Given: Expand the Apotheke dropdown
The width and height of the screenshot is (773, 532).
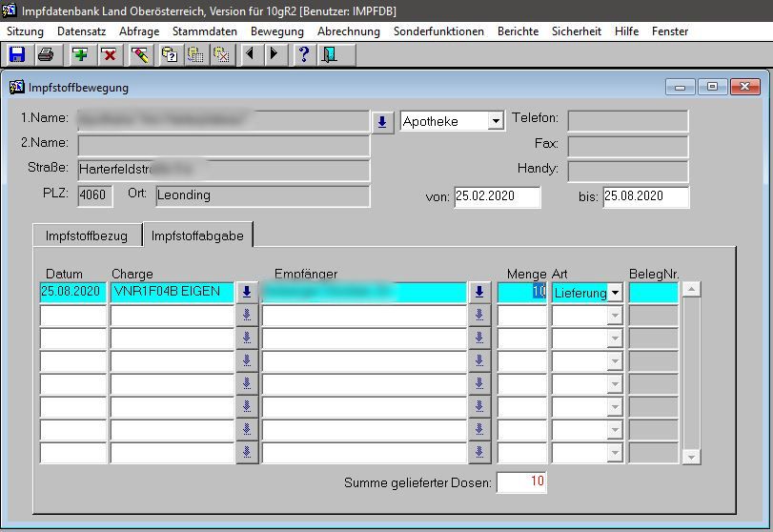Looking at the screenshot, I should pyautogui.click(x=495, y=122).
